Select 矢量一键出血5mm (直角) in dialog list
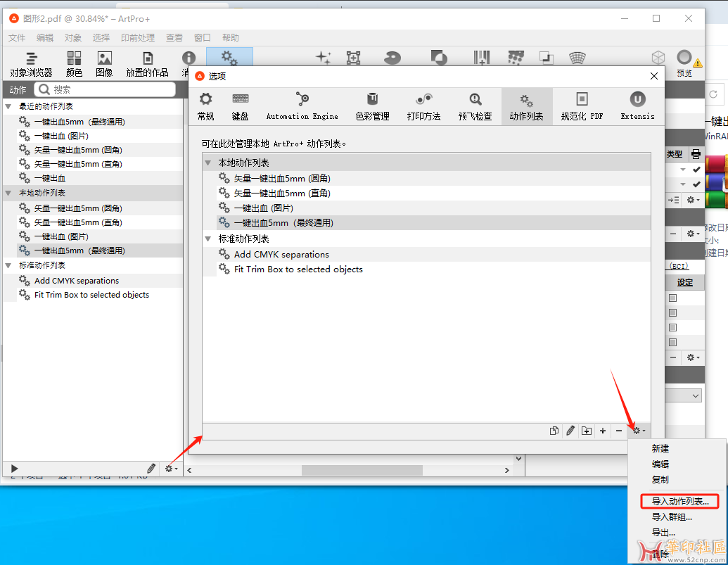 coord(433,193)
